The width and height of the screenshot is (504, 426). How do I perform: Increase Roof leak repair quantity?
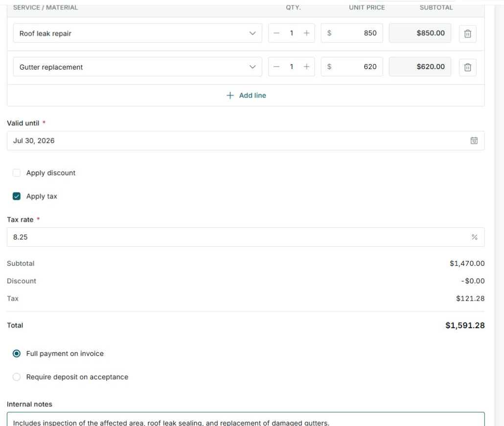coord(306,33)
